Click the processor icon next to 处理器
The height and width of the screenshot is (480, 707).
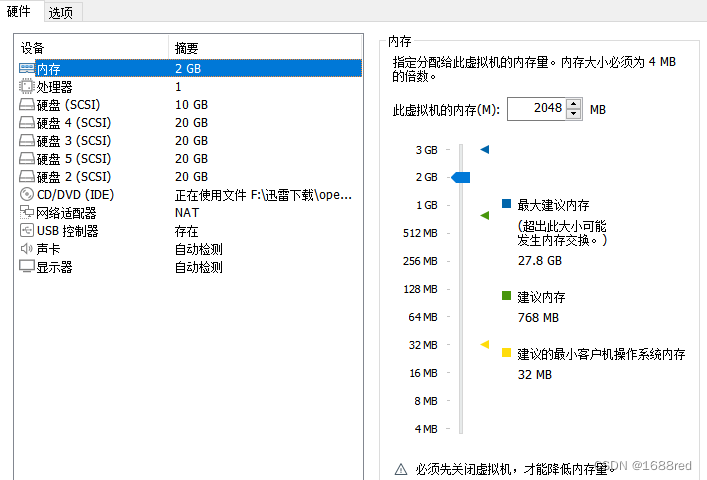pyautogui.click(x=27, y=86)
